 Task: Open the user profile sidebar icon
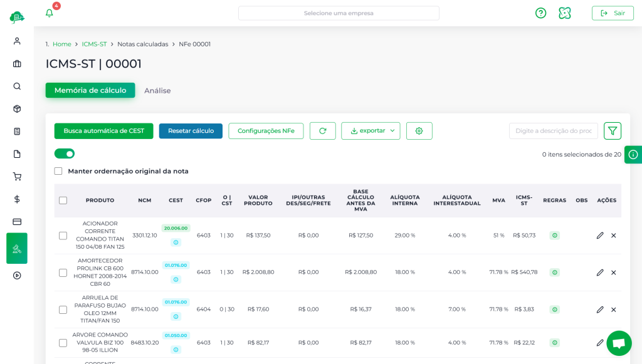tap(17, 41)
